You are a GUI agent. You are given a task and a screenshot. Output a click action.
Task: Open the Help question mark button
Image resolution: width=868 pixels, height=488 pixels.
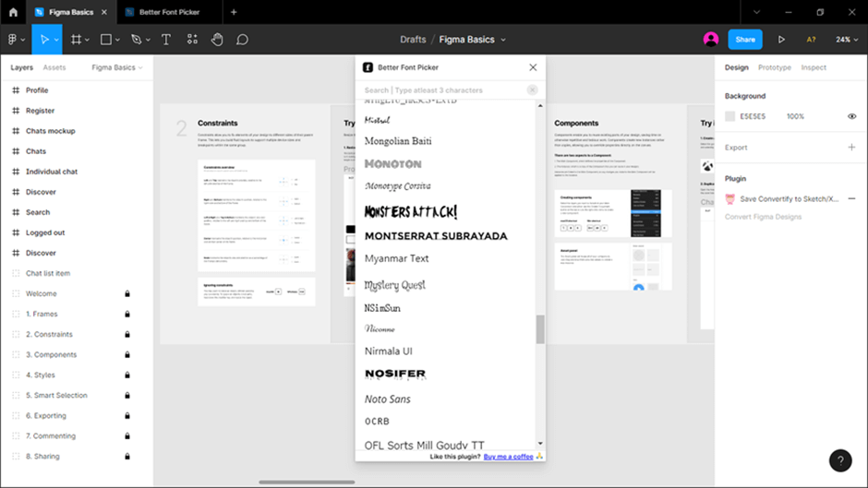[x=840, y=460]
